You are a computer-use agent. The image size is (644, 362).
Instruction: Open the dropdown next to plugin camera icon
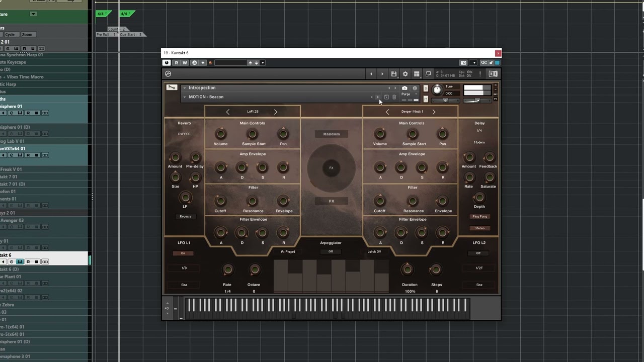click(473, 63)
